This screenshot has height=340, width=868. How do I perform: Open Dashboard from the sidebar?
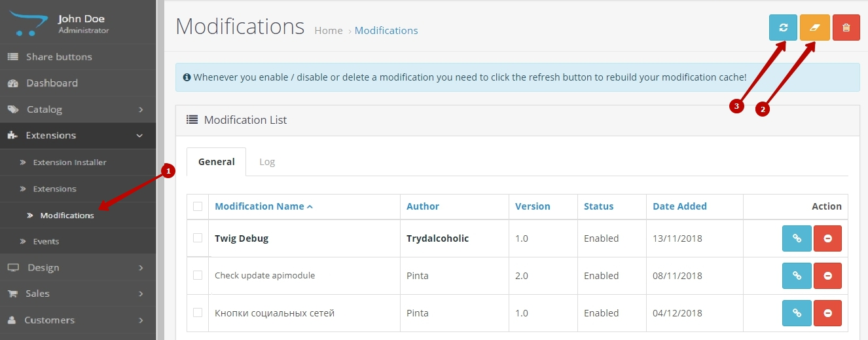[x=52, y=83]
